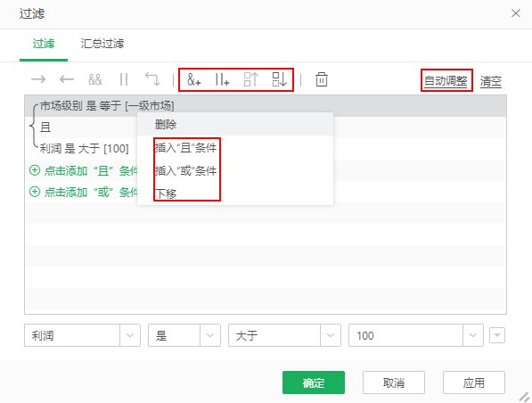532x403 pixels.
Task: Click the || or-combine toolbar icon
Action: (124, 79)
